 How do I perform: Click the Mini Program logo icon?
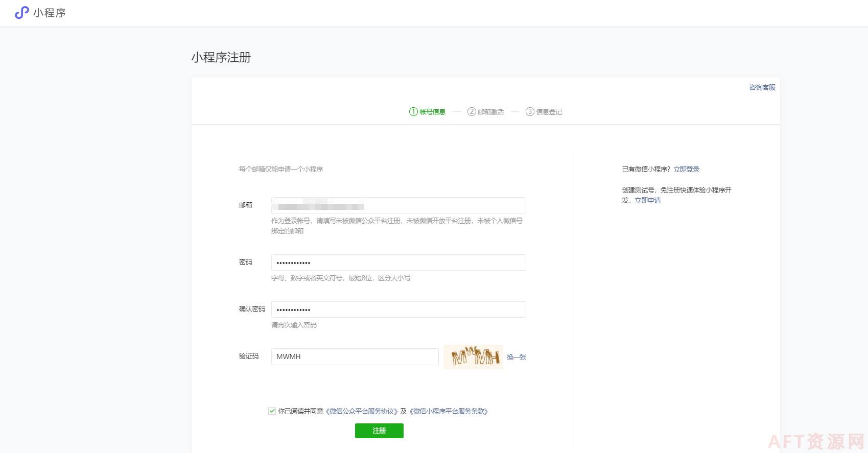coord(21,13)
